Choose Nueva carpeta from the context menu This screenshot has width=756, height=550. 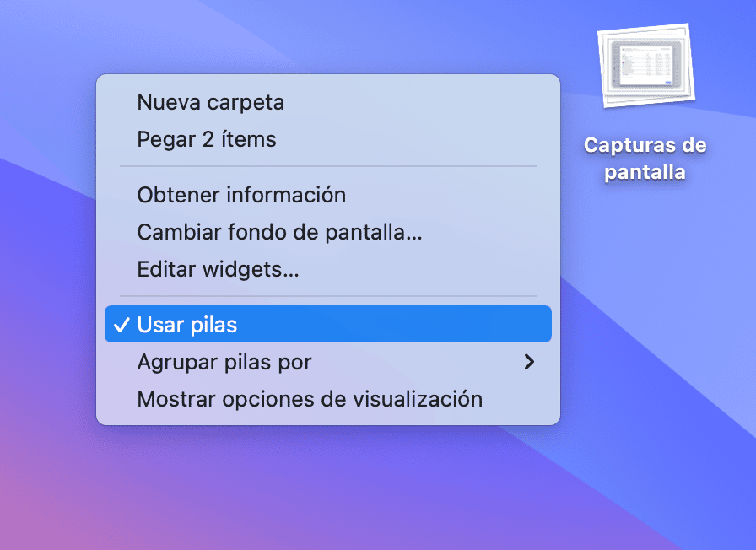pos(328,102)
